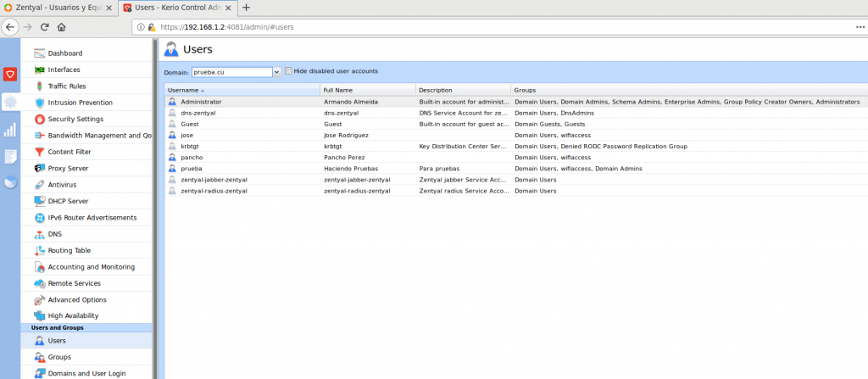The image size is (868, 379).
Task: Open the Routing Table icon
Action: 39,250
